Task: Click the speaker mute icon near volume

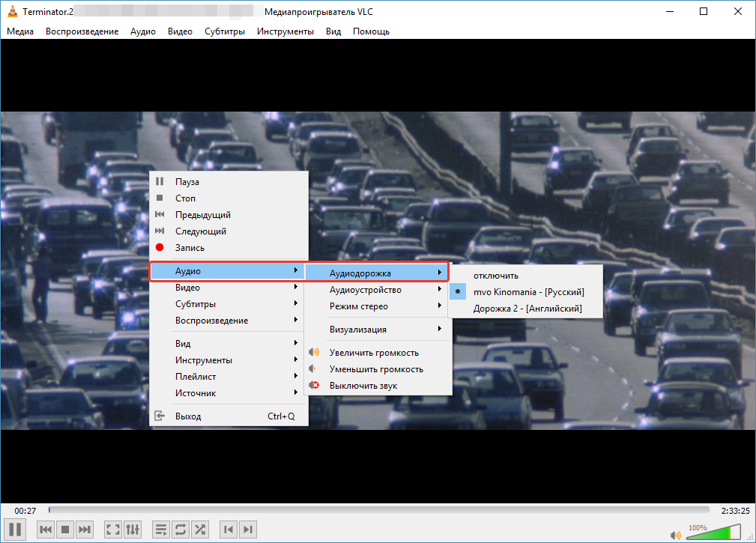Action: pos(675,535)
